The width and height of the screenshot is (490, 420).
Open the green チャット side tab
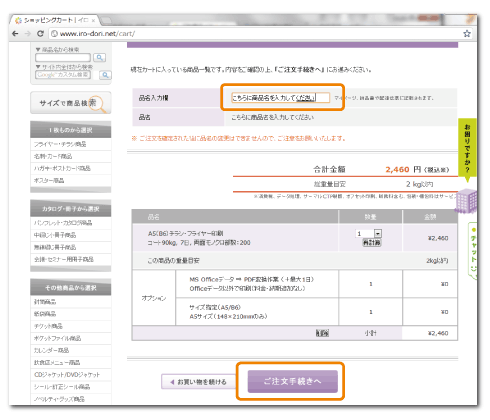point(473,252)
